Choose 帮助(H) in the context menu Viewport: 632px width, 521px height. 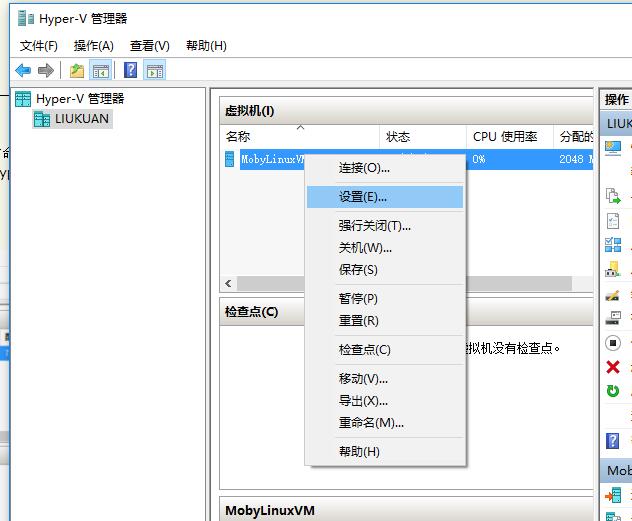point(385,451)
